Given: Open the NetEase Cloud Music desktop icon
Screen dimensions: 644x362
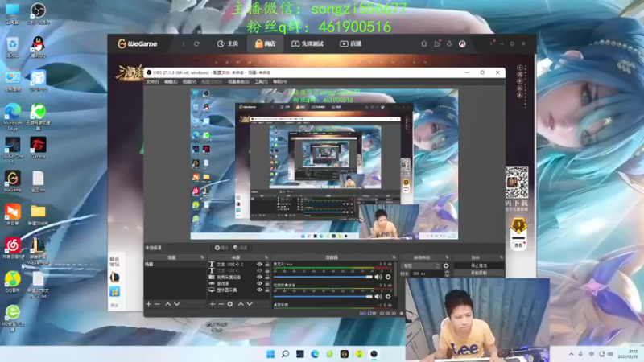Looking at the screenshot, I should (13, 248).
